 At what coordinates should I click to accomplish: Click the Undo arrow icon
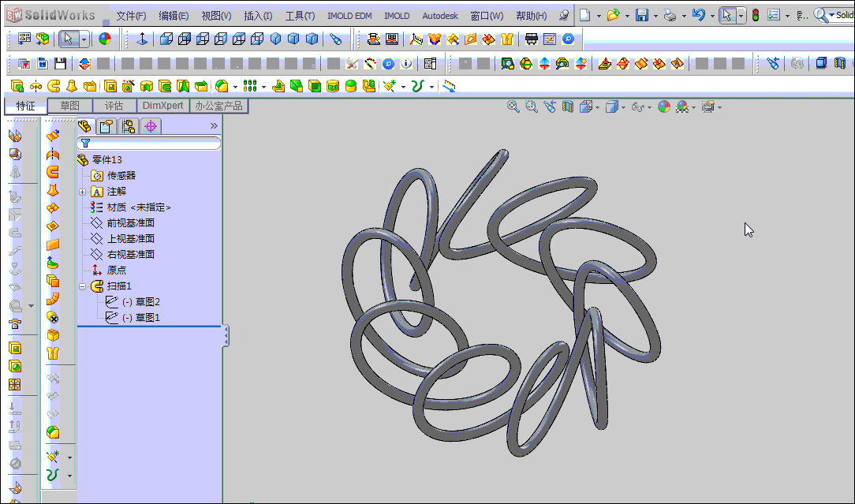[x=699, y=15]
